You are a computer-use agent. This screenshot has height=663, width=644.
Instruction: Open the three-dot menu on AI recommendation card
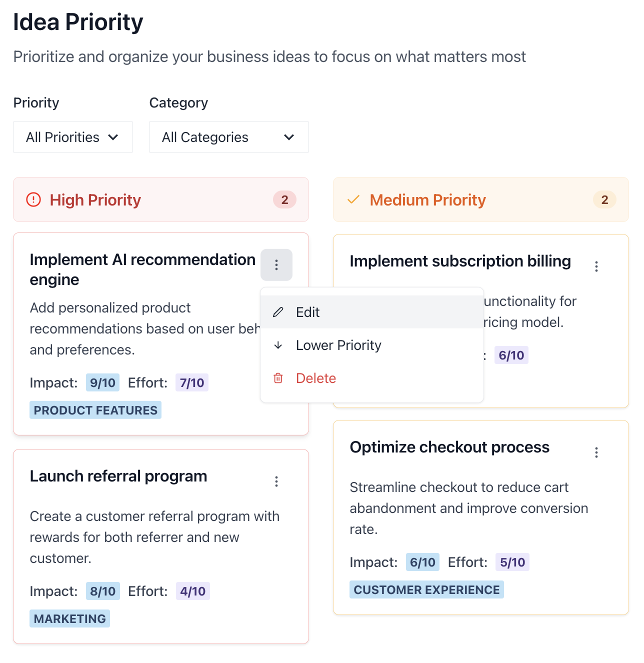(276, 264)
